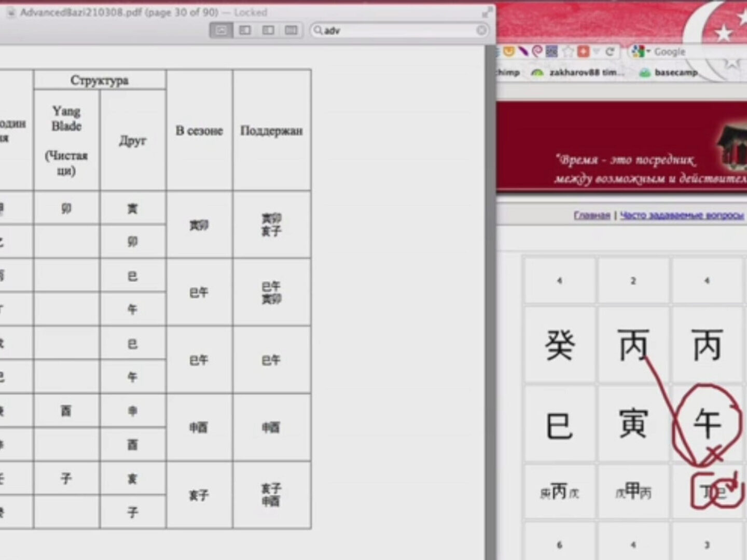This screenshot has width=747, height=560.
Task: Open the 'Часто задаваемые вопросы' link
Action: (682, 215)
